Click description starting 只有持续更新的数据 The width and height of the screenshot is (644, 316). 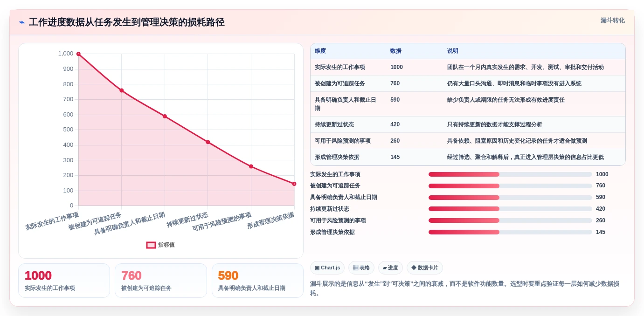tap(495, 124)
